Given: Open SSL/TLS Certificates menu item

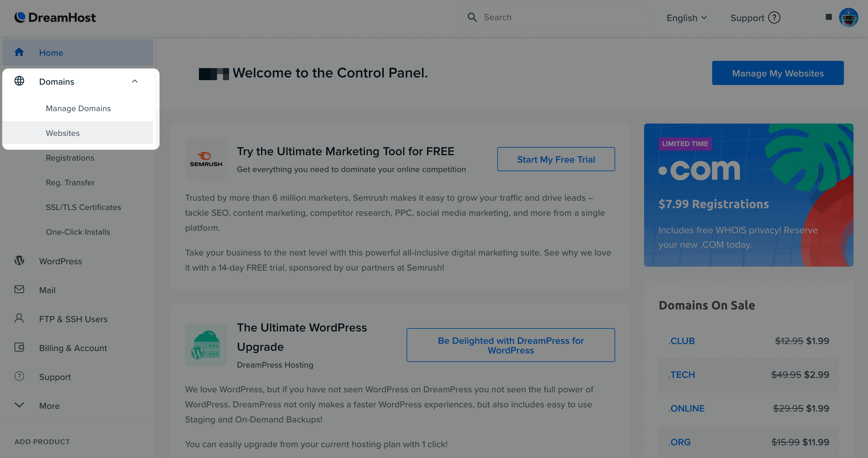Looking at the screenshot, I should click(x=83, y=207).
